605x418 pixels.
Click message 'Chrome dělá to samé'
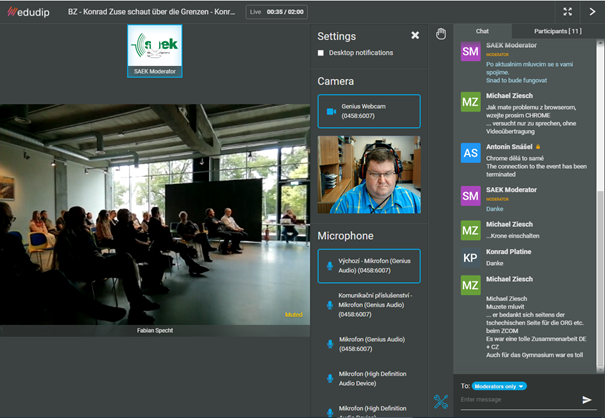[515, 158]
